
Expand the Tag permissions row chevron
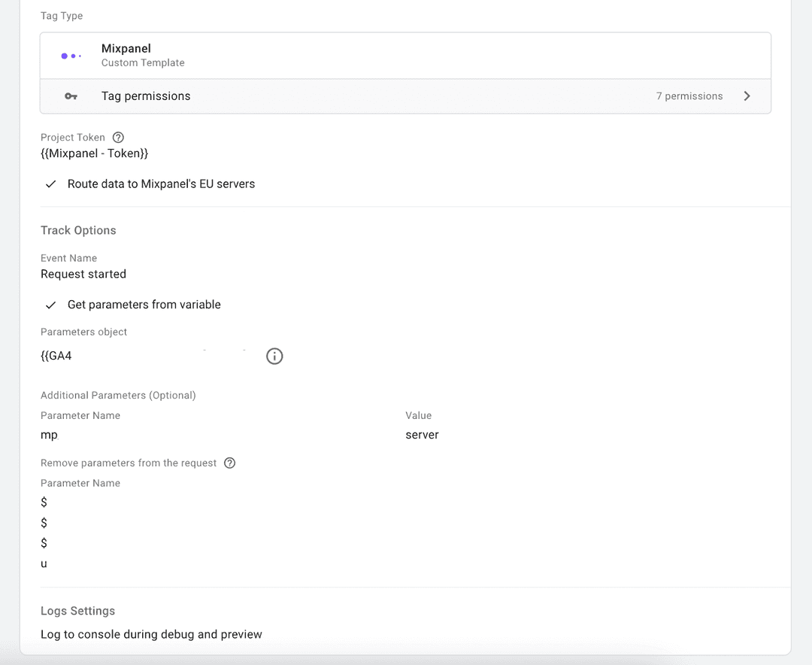(747, 96)
